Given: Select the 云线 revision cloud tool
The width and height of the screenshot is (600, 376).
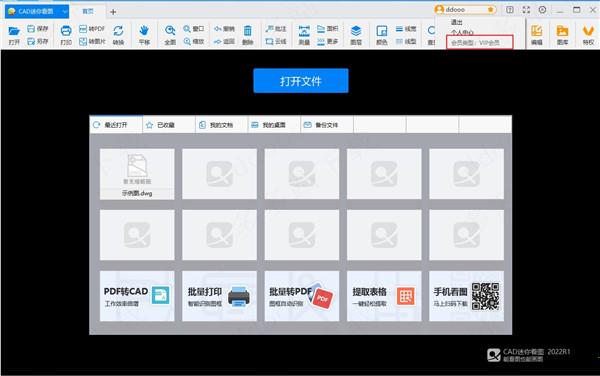Looking at the screenshot, I should point(276,41).
